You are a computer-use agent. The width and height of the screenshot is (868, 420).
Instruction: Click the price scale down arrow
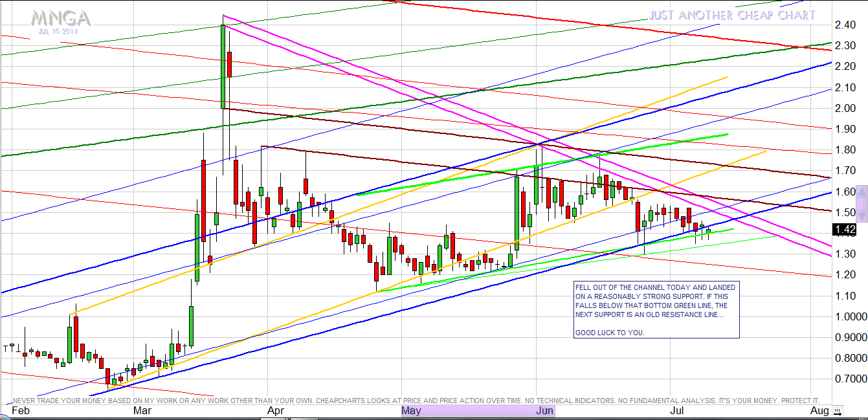[862, 215]
